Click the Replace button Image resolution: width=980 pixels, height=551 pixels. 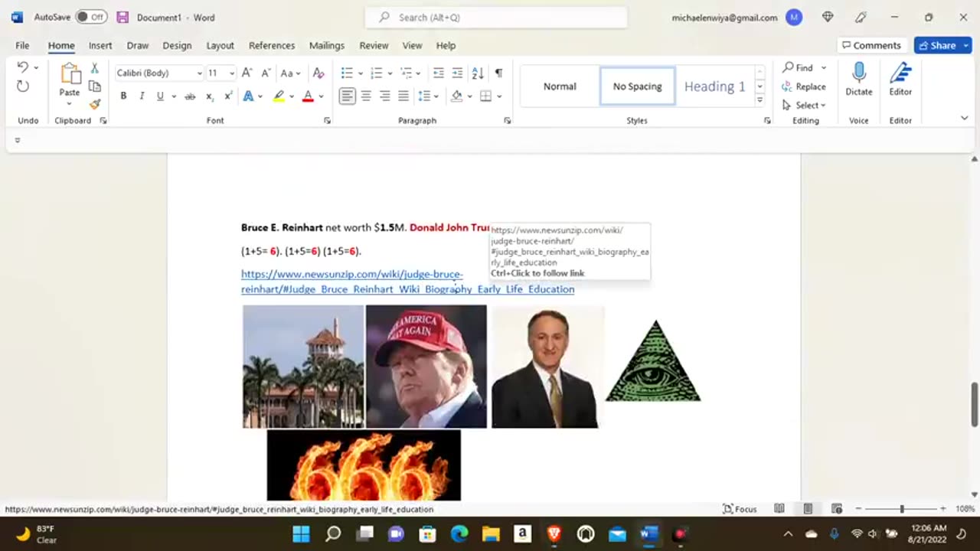click(804, 86)
